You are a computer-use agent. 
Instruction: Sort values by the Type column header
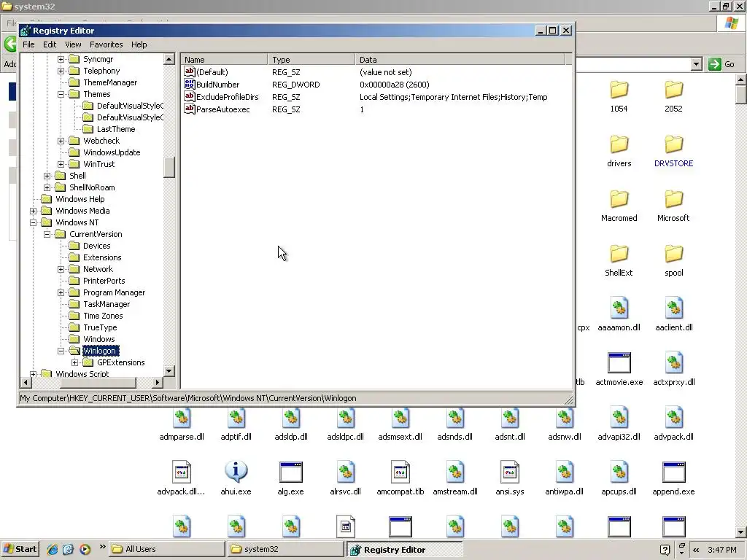coord(311,60)
